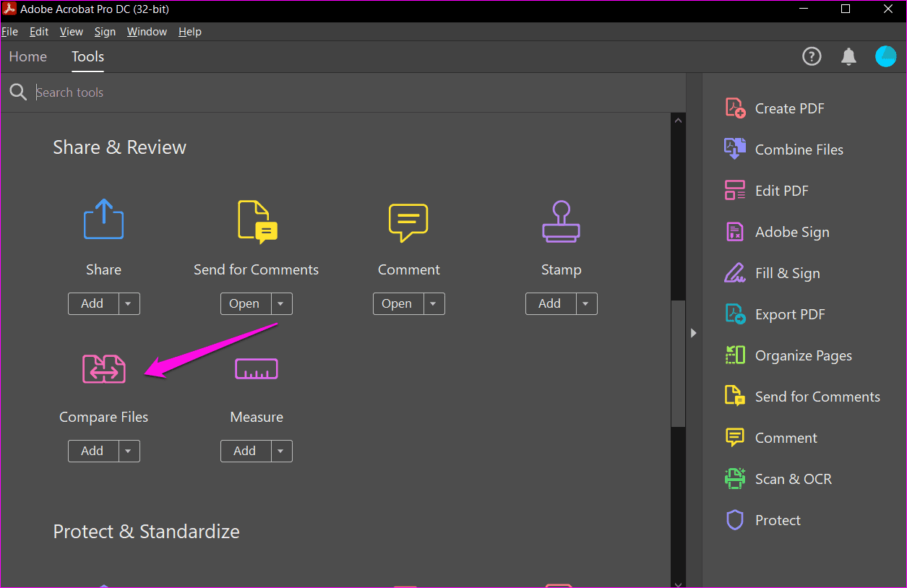Click the Measure label text
The width and height of the screenshot is (907, 588).
(257, 417)
